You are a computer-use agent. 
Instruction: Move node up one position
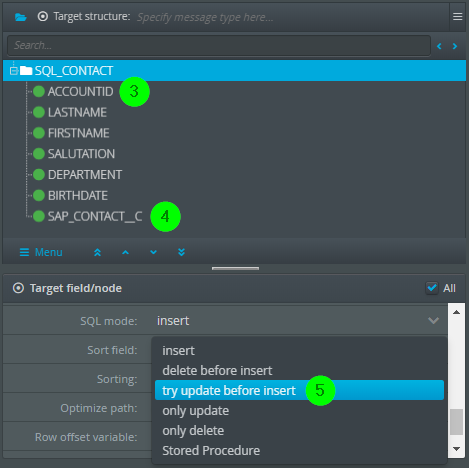125,252
